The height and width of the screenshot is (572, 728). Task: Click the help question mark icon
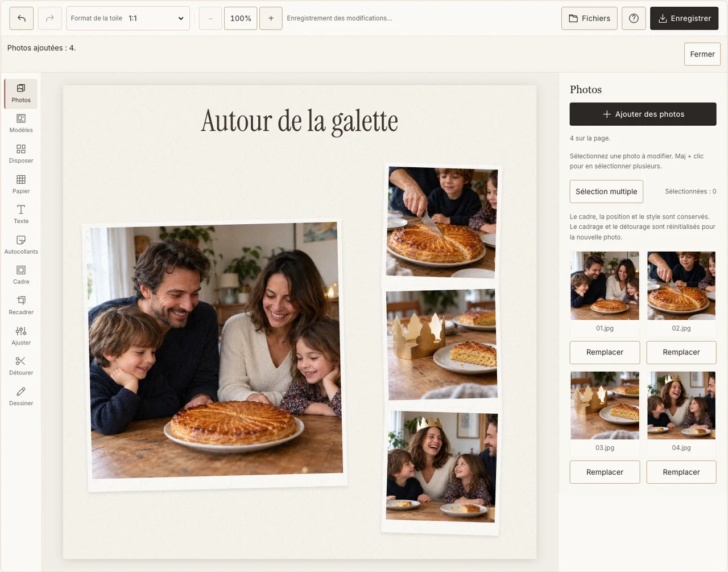point(634,18)
